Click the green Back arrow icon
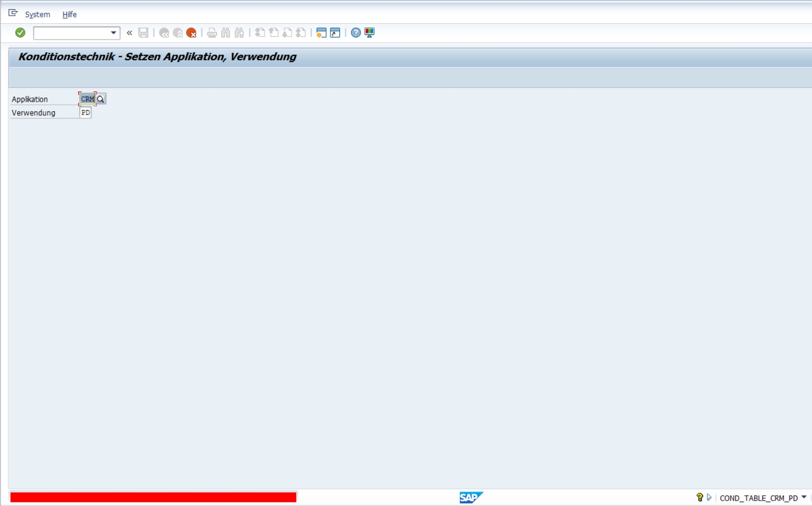This screenshot has height=506, width=812. point(164,33)
